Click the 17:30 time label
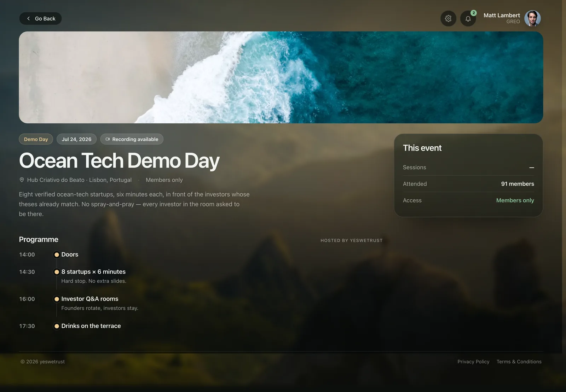 [27, 326]
